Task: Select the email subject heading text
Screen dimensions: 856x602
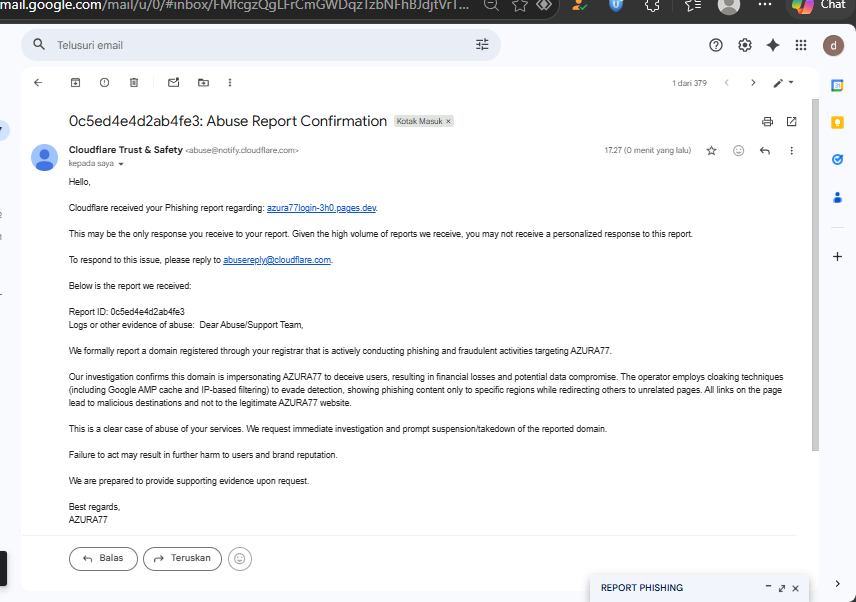Action: (x=228, y=121)
